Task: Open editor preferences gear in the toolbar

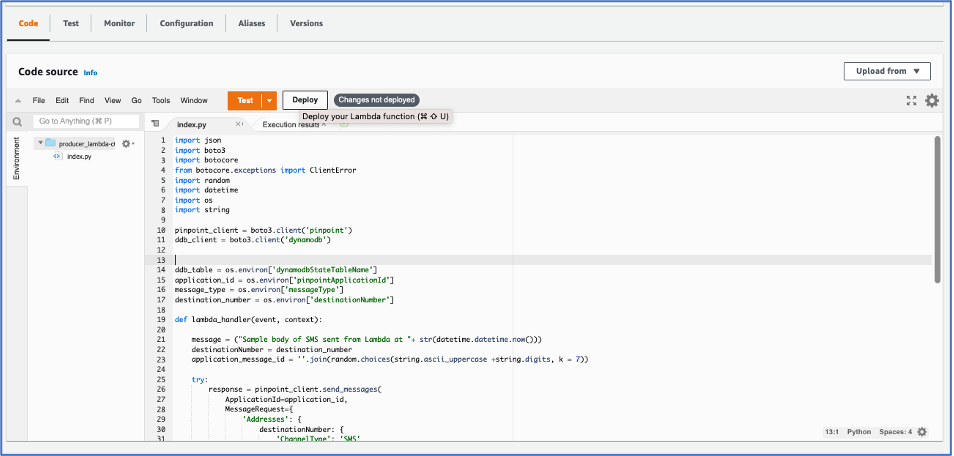Action: pyautogui.click(x=932, y=100)
